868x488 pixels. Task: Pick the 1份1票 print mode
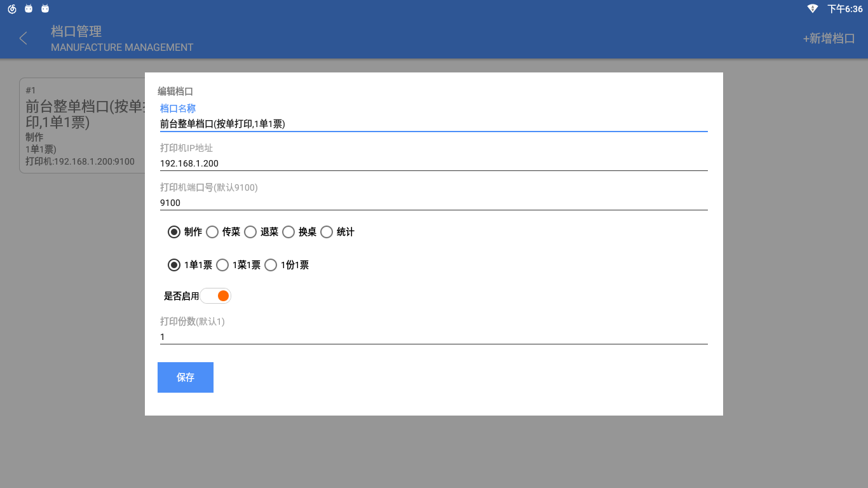(x=271, y=265)
